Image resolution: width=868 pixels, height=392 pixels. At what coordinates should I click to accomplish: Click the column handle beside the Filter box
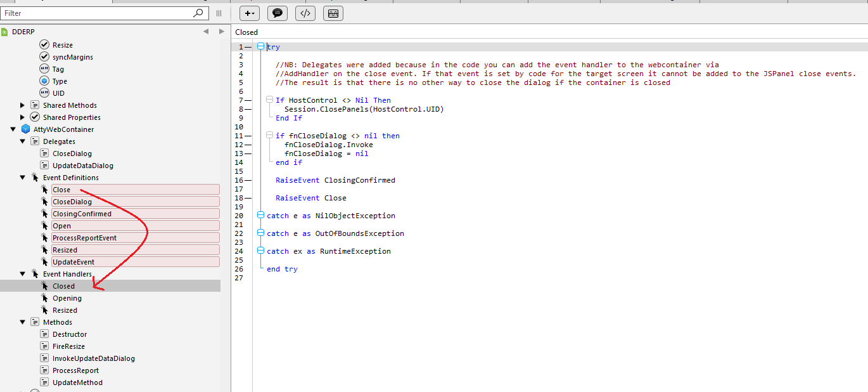(219, 13)
